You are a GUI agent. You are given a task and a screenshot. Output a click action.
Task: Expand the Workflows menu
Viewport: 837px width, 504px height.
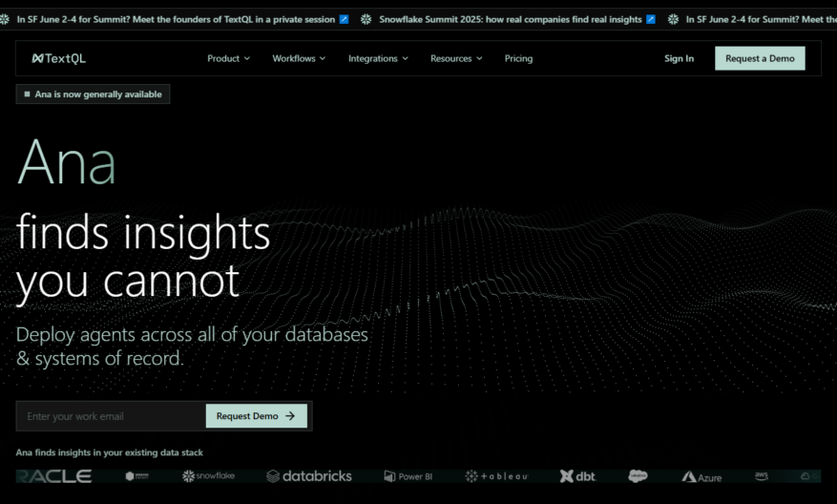point(299,58)
